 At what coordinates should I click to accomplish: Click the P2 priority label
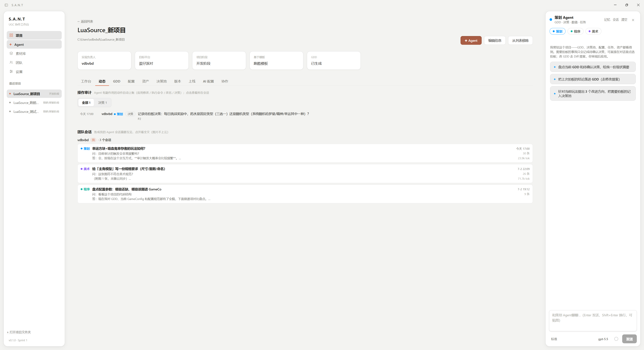pos(139,119)
